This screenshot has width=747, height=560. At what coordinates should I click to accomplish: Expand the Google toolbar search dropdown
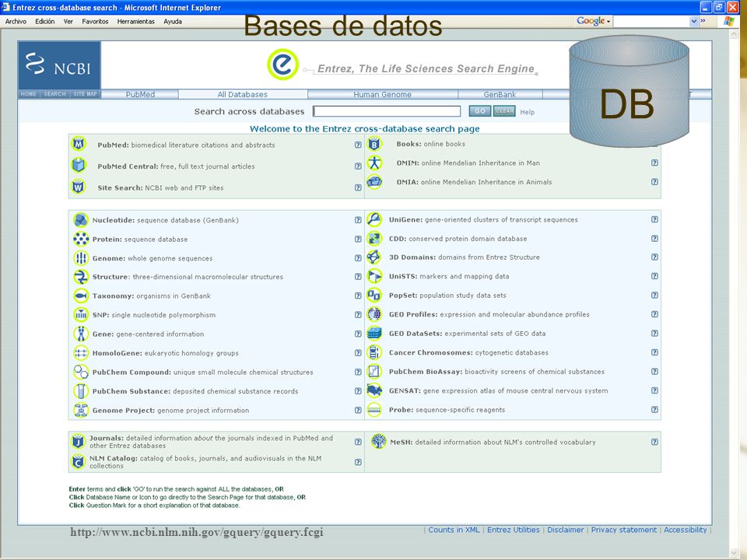(693, 21)
